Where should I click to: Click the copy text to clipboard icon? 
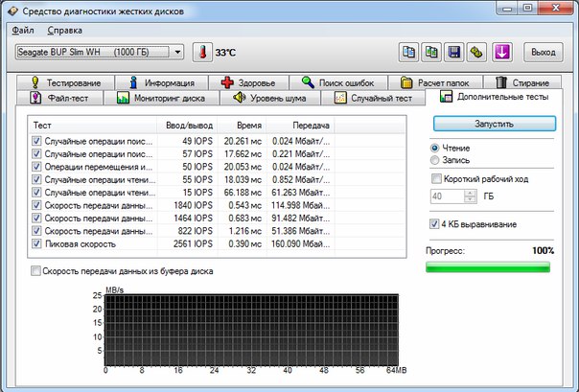tap(408, 52)
